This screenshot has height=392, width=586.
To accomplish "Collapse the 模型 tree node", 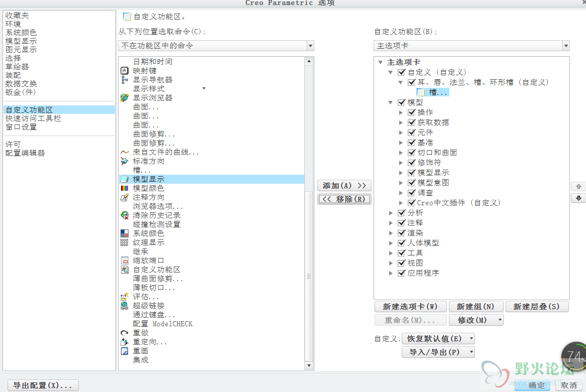I will (391, 102).
